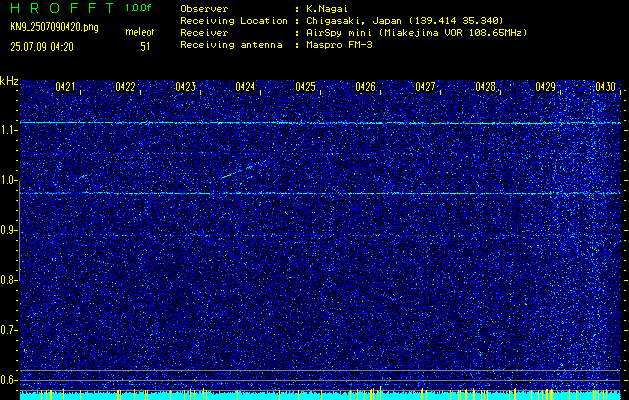
Task: Click the 0430 time marker
Action: point(605,86)
